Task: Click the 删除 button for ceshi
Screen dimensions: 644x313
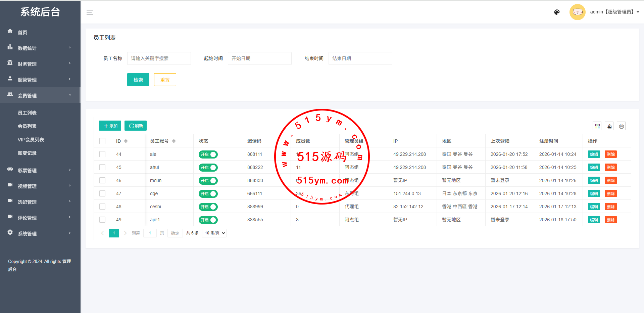Action: point(610,207)
